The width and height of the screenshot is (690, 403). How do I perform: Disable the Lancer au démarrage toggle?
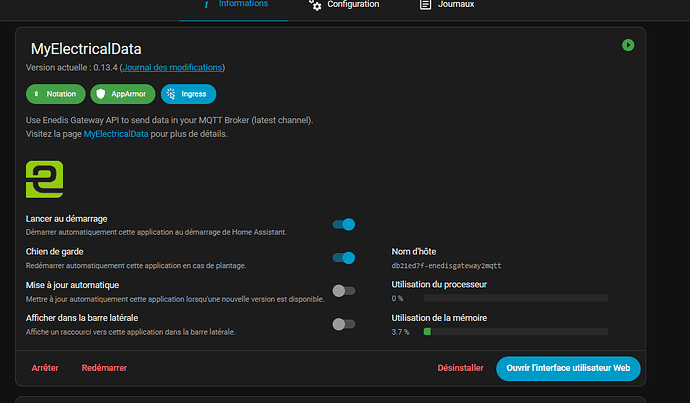344,225
